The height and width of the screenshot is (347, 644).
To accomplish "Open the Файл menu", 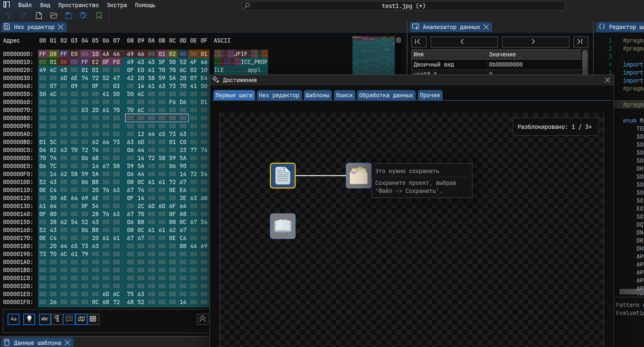I will [x=25, y=5].
